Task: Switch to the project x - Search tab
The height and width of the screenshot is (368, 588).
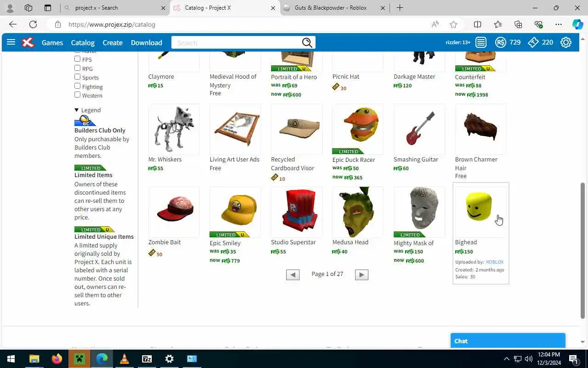Action: click(115, 8)
